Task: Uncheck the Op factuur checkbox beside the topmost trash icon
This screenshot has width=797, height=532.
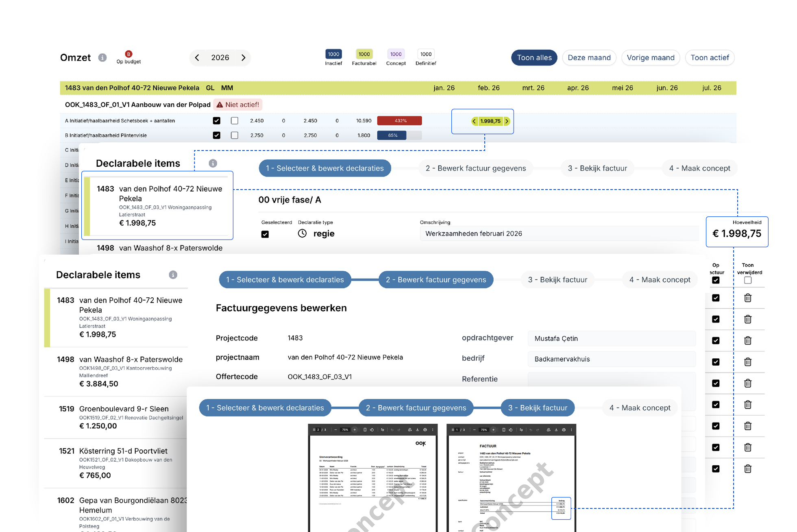Action: tap(716, 298)
